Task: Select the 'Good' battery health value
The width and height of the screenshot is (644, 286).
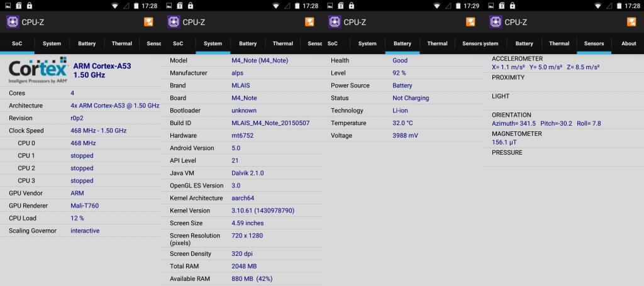Action: tap(400, 60)
